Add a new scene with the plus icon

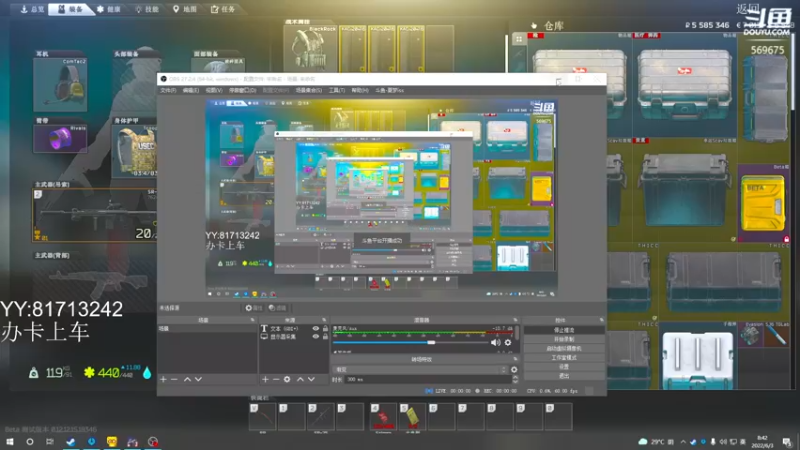tap(163, 380)
